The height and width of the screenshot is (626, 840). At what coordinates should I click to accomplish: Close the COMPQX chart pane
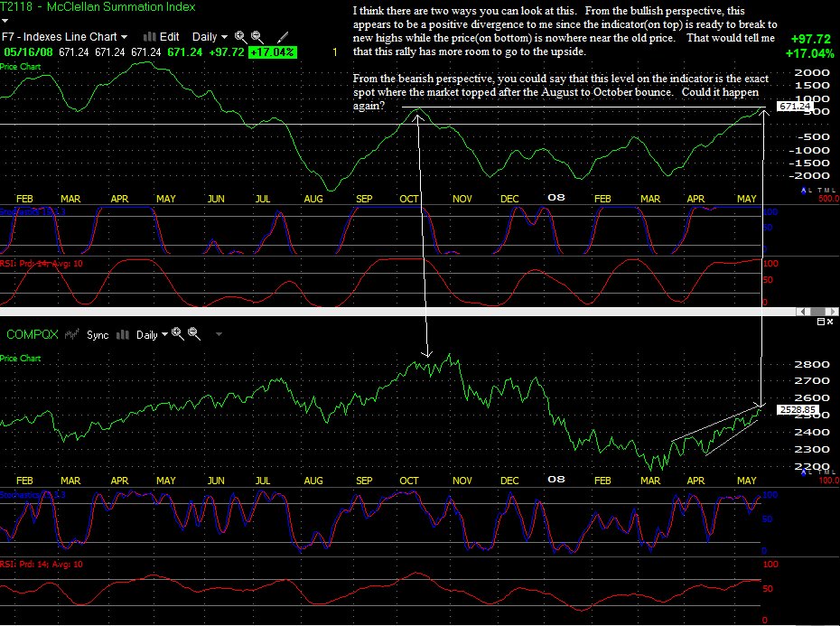point(830,322)
